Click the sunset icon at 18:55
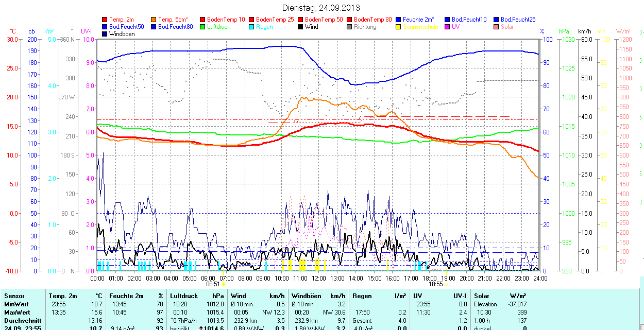This screenshot has width=644, height=330. [447, 284]
